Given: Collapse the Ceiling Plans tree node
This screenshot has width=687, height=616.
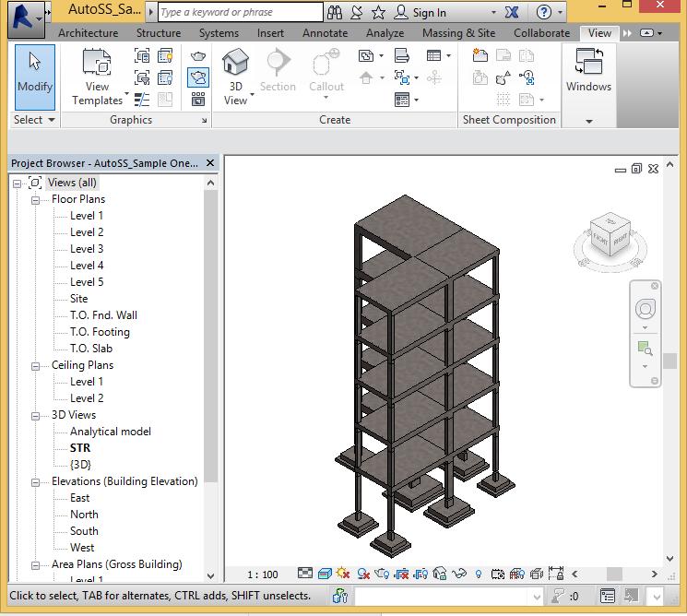Looking at the screenshot, I should [35, 366].
